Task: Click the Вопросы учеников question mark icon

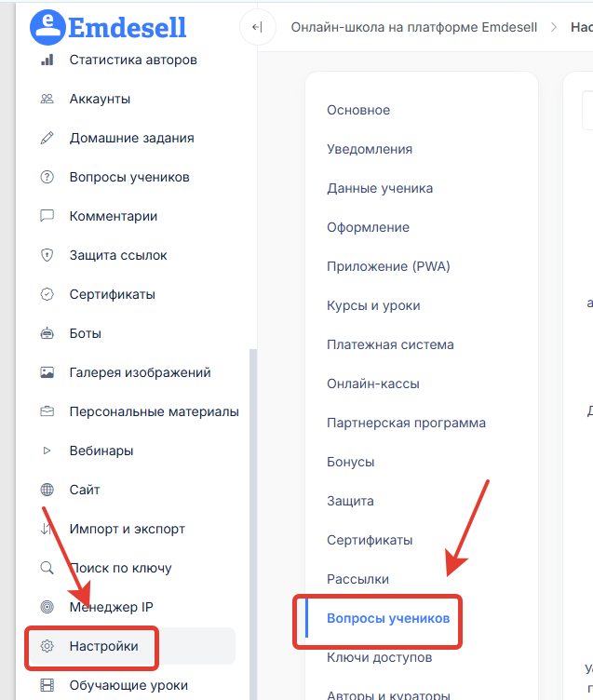Action: coord(47,178)
